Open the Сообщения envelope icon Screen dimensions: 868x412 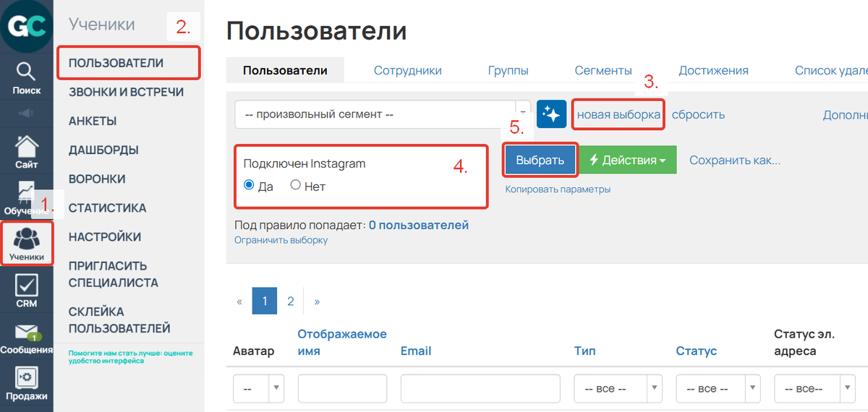[26, 339]
